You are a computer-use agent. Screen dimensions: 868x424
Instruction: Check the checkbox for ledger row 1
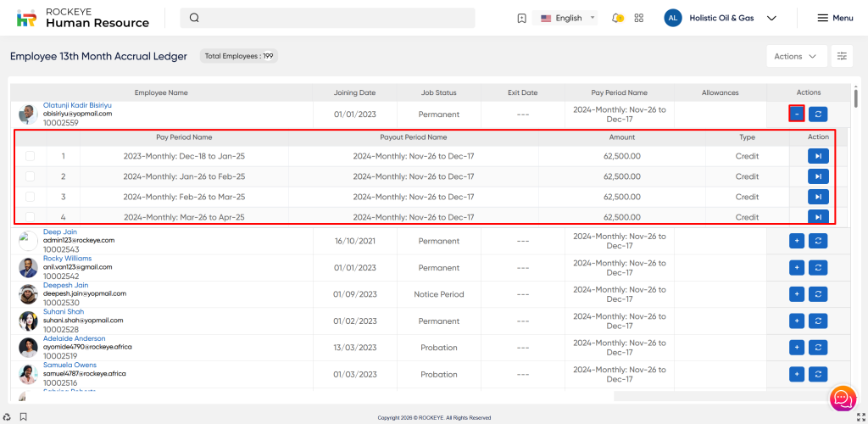click(31, 156)
